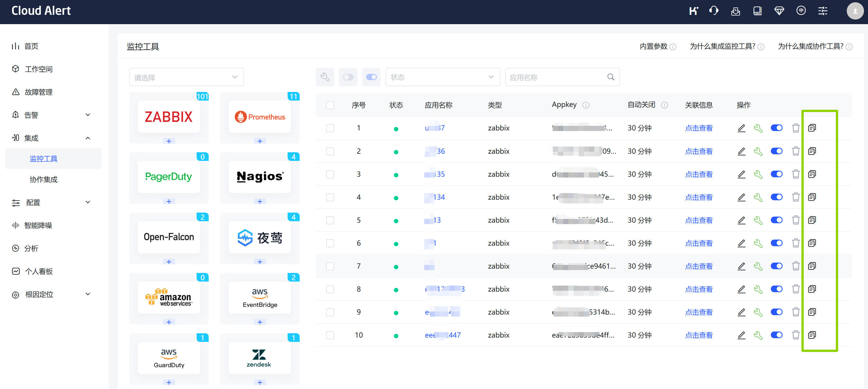Add a new Zabbix integration with plus

click(x=169, y=141)
